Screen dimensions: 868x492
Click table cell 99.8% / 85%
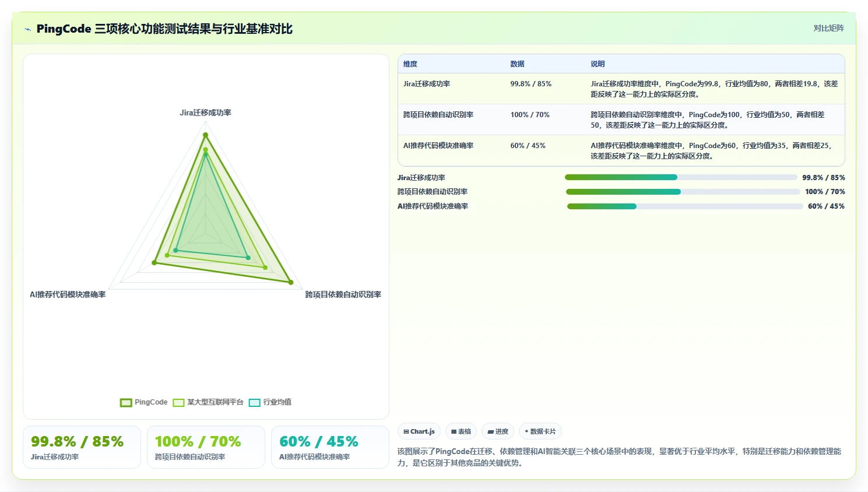(530, 84)
